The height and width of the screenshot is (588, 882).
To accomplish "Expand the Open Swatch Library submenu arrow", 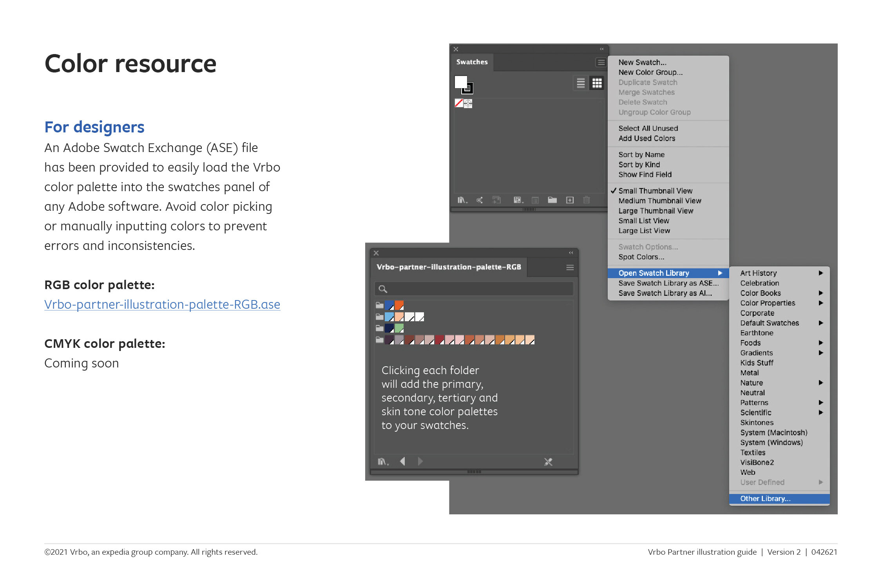I will pos(720,273).
